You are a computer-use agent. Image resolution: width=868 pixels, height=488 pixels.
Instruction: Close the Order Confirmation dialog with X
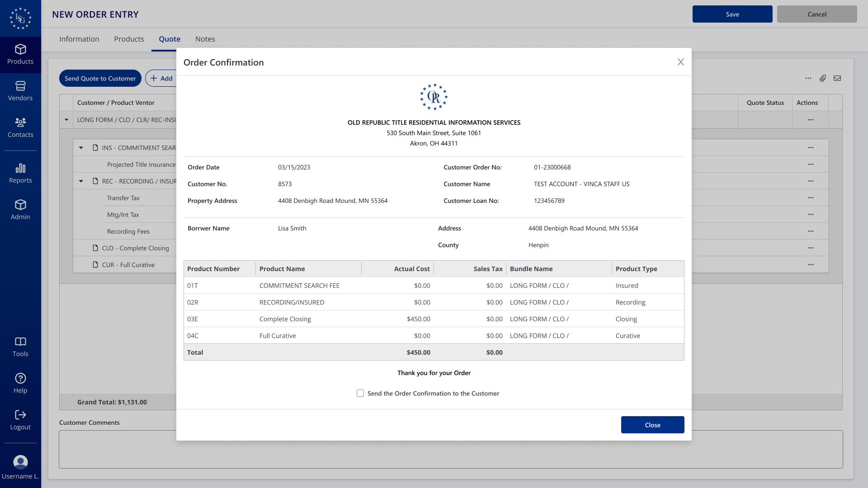coord(680,62)
